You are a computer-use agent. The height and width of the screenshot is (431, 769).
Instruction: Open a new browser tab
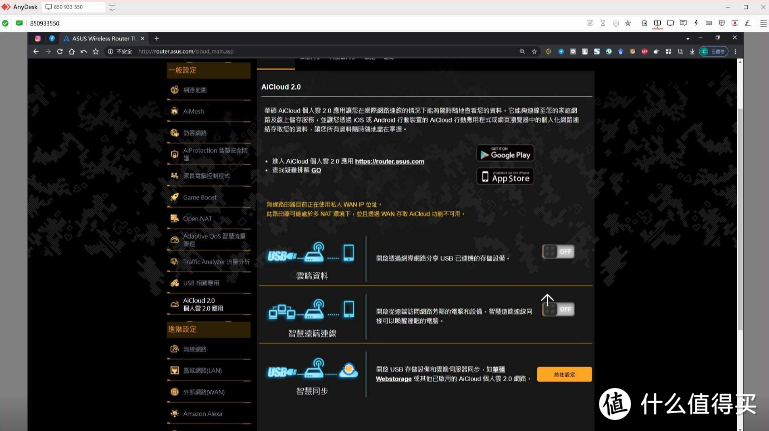point(156,38)
